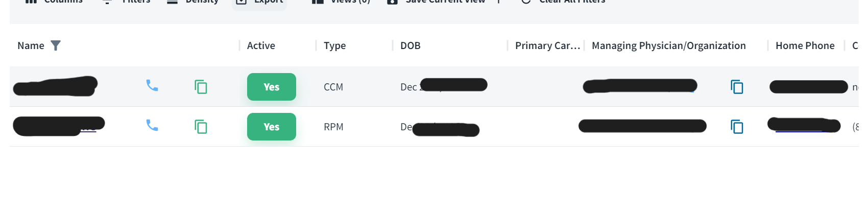Image resolution: width=868 pixels, height=211 pixels.
Task: Sort by the Name column header
Action: point(31,45)
